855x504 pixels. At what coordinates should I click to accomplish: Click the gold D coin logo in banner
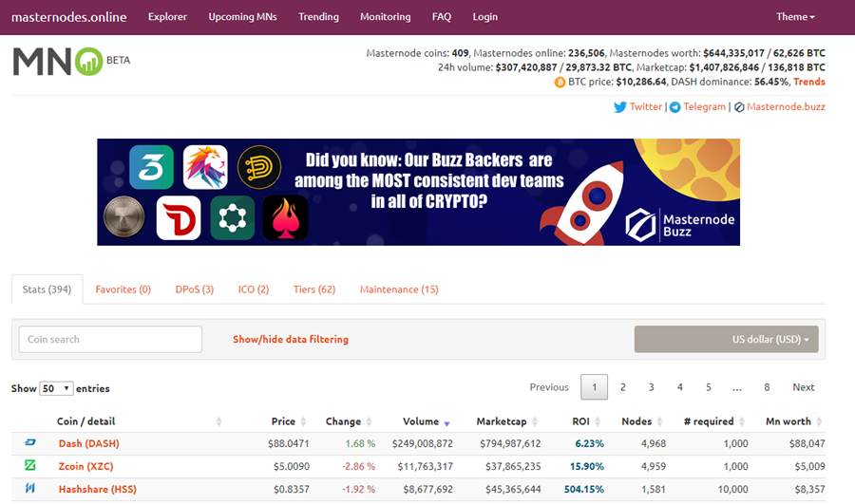click(259, 167)
